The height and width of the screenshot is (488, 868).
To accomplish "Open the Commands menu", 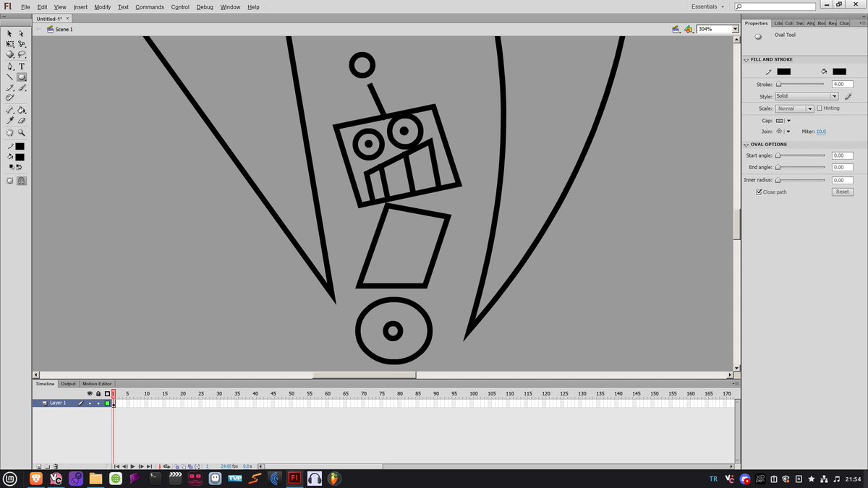I will pos(150,7).
